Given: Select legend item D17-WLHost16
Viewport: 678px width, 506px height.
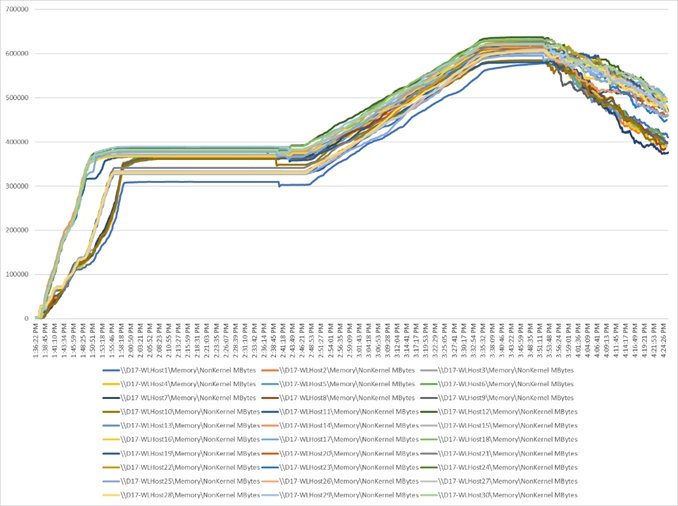Looking at the screenshot, I should click(181, 439).
